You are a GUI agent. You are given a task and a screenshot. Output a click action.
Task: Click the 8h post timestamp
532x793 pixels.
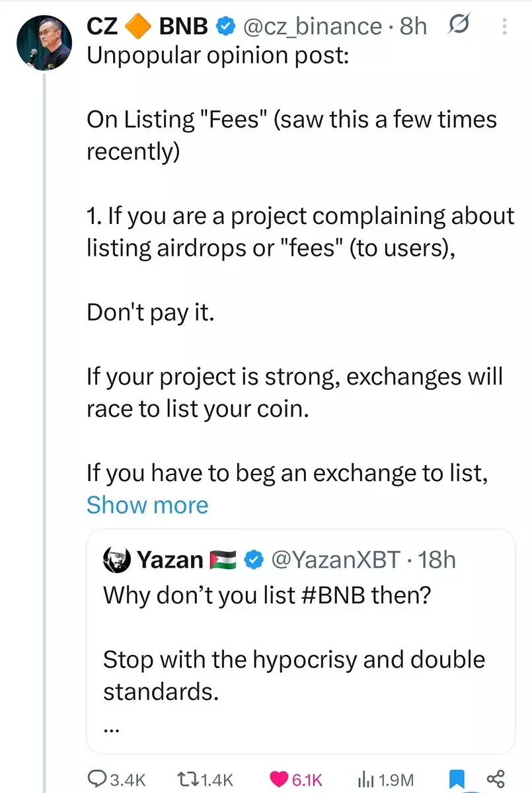click(414, 26)
